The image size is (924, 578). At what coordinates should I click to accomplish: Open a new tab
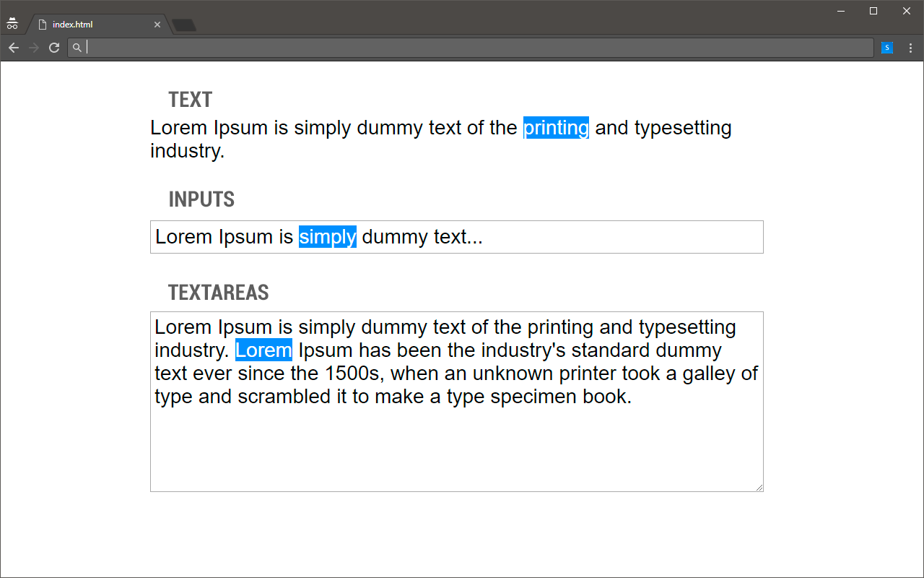[184, 26]
